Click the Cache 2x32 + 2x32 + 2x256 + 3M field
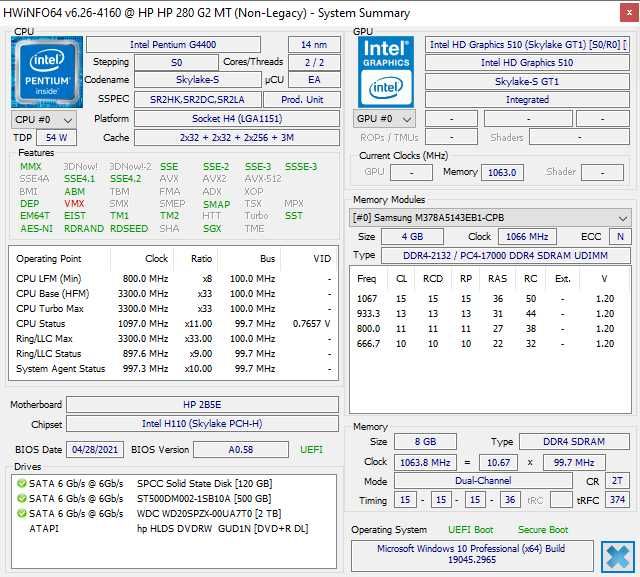This screenshot has height=577, width=640. click(x=237, y=138)
